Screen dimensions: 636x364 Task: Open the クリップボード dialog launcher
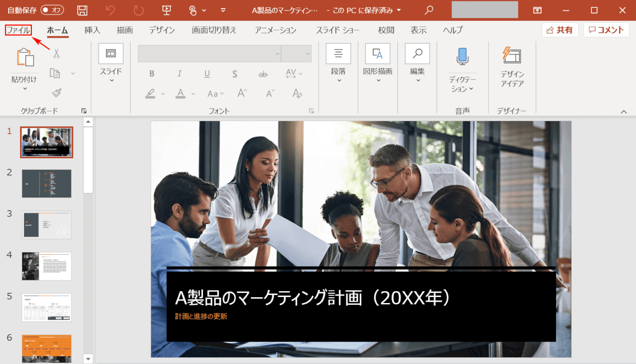(84, 111)
